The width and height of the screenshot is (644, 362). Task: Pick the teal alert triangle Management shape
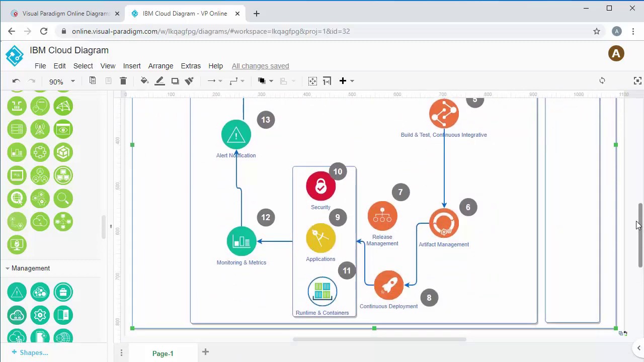[17, 292]
